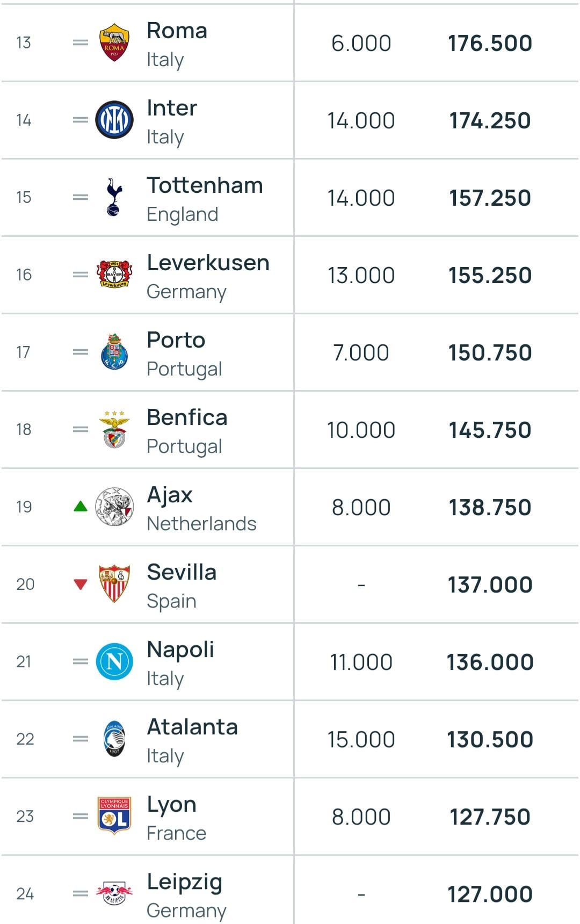Click the Leverkusen club badge
The width and height of the screenshot is (580, 924).
pyautogui.click(x=114, y=275)
